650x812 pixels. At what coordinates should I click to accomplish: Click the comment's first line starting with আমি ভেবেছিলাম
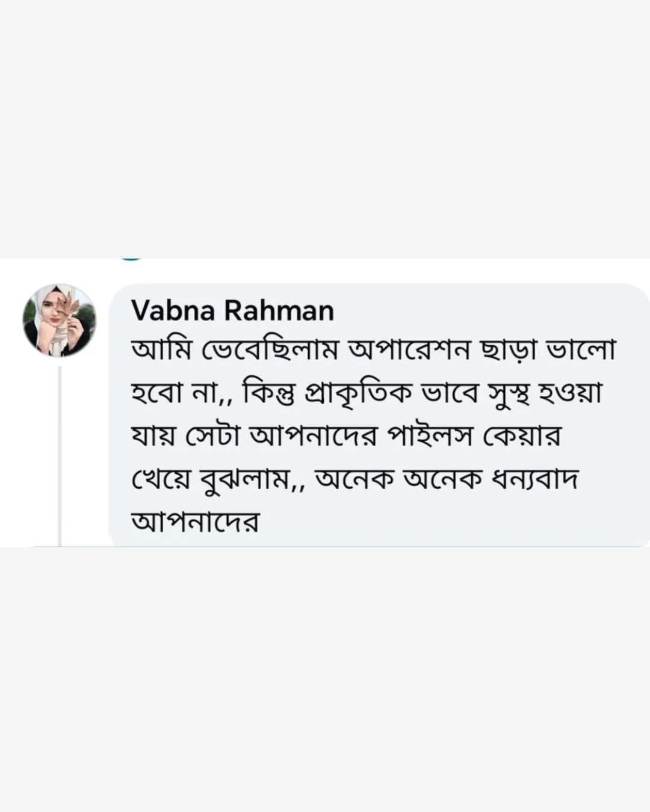point(373,351)
